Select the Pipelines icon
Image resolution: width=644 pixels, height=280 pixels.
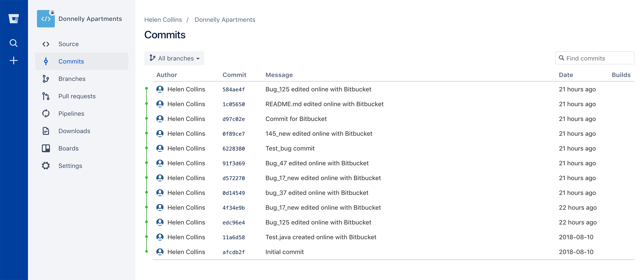coord(46,113)
